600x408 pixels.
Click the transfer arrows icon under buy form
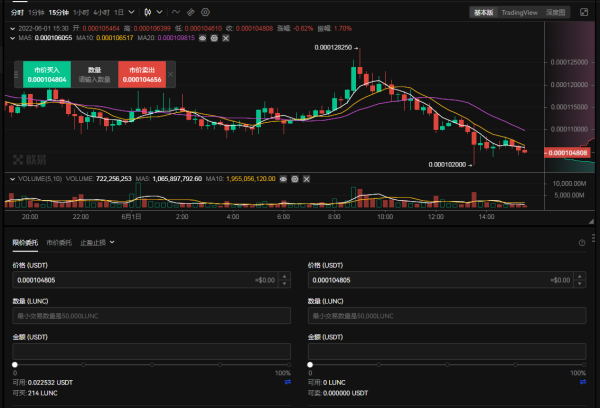288,382
